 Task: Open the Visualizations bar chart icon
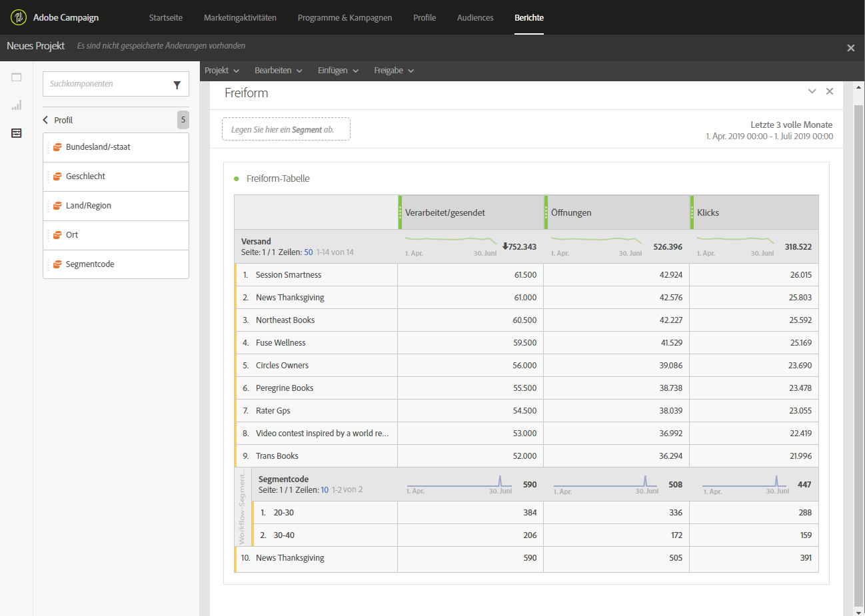coord(17,105)
